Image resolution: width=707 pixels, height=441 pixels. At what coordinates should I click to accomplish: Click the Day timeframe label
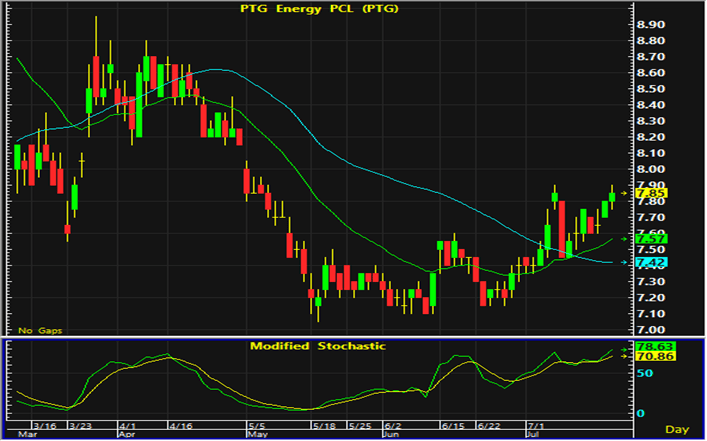click(677, 430)
